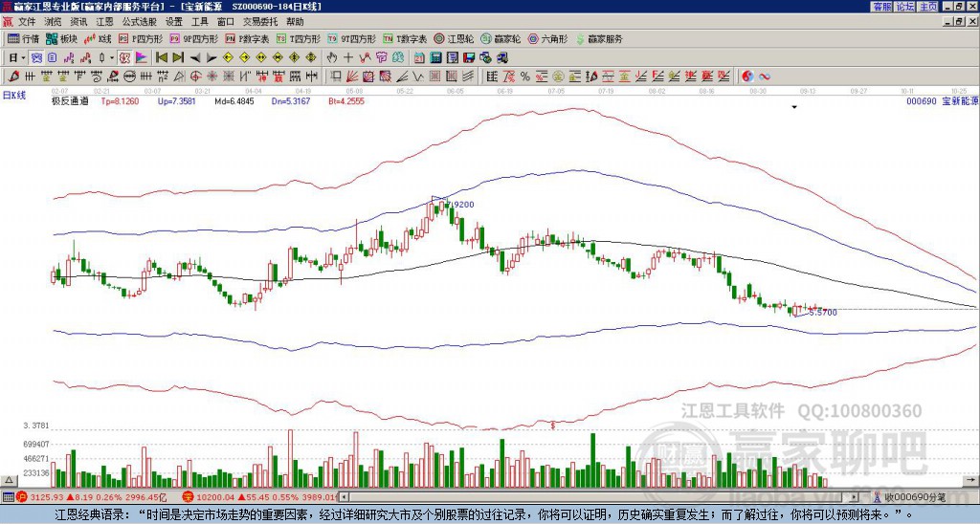Click the 5.5700 low price marker
This screenshot has height=524, width=980.
coord(822,313)
